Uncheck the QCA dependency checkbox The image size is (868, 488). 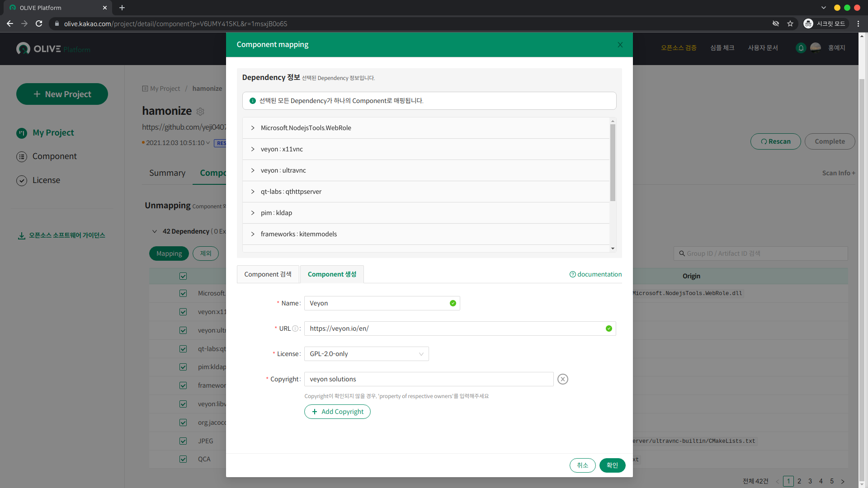(x=183, y=459)
